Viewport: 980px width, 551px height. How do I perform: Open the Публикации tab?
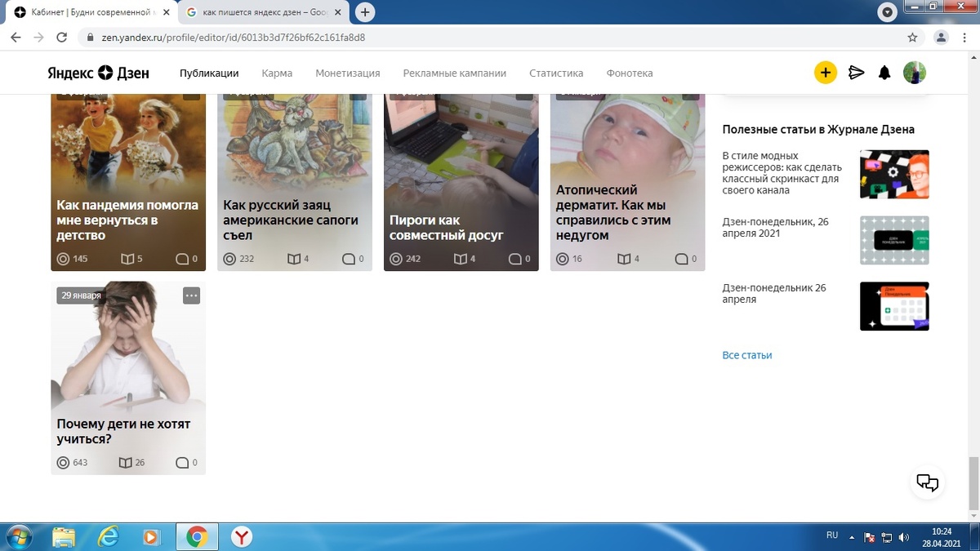click(209, 73)
